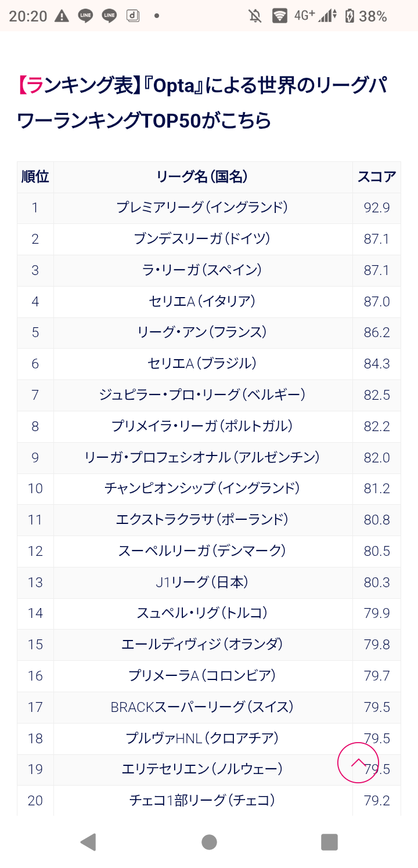Tap the ブンデスリーガ(ドイツ) row
Screen dimensions: 418x868
click(x=209, y=239)
